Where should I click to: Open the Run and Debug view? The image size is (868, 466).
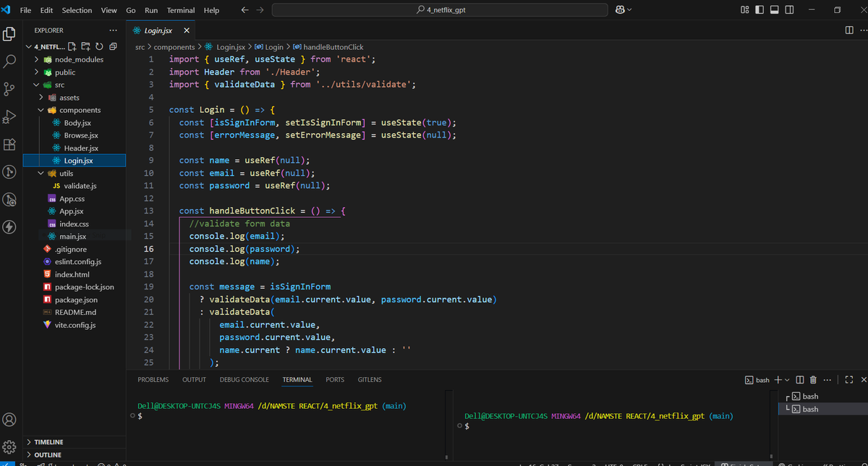pos(10,116)
